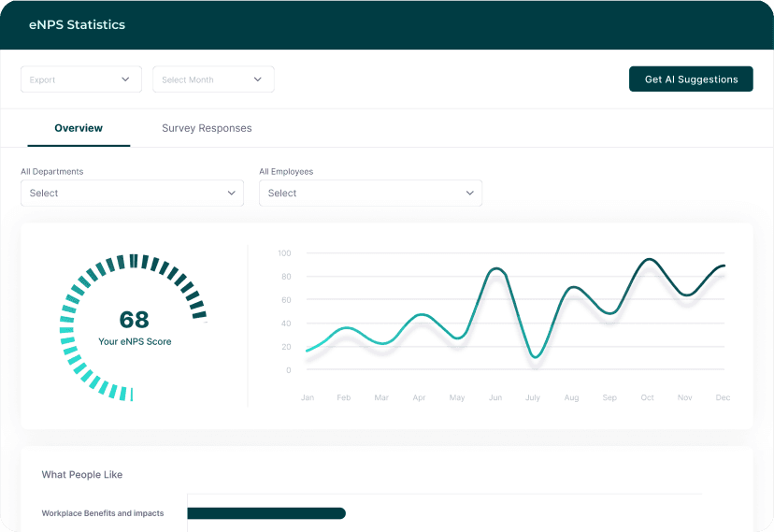The height and width of the screenshot is (532, 774).
Task: Click the Aug label on the x-axis
Action: tap(571, 398)
